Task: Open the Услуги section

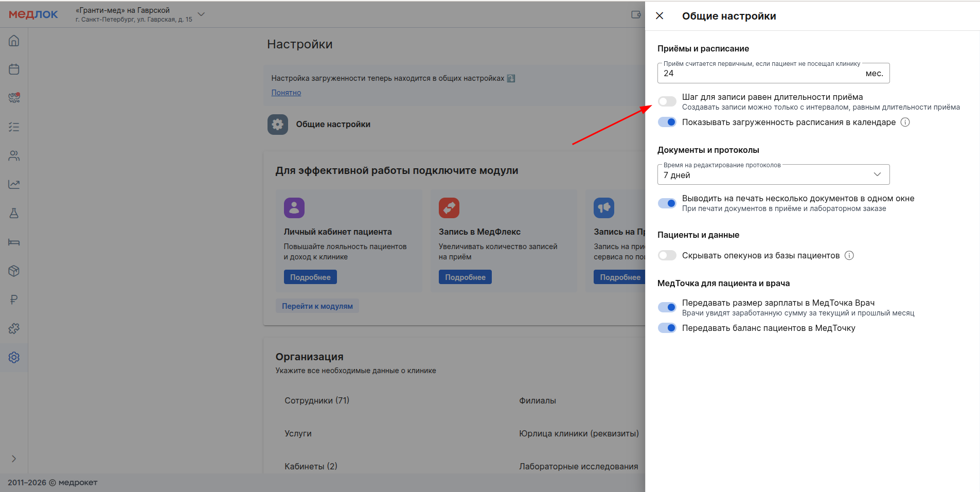Action: pyautogui.click(x=298, y=433)
